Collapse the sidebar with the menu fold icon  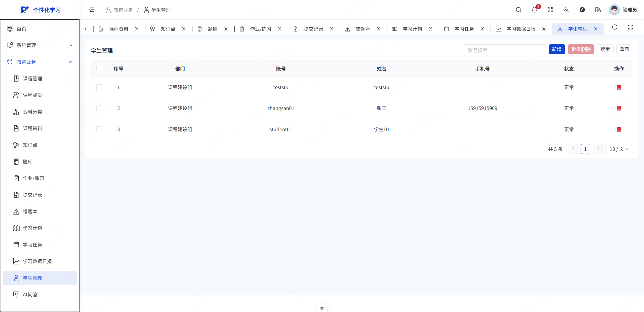(x=92, y=10)
